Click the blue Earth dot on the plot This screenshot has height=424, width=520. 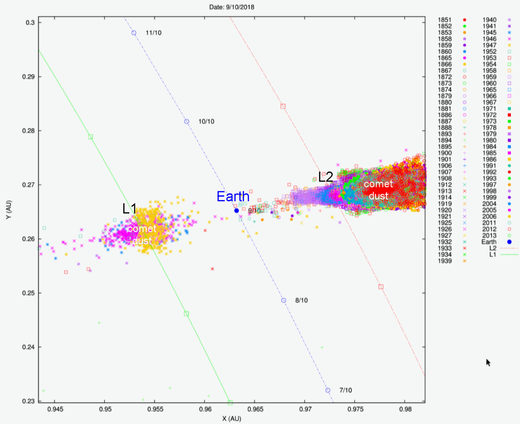pos(237,211)
